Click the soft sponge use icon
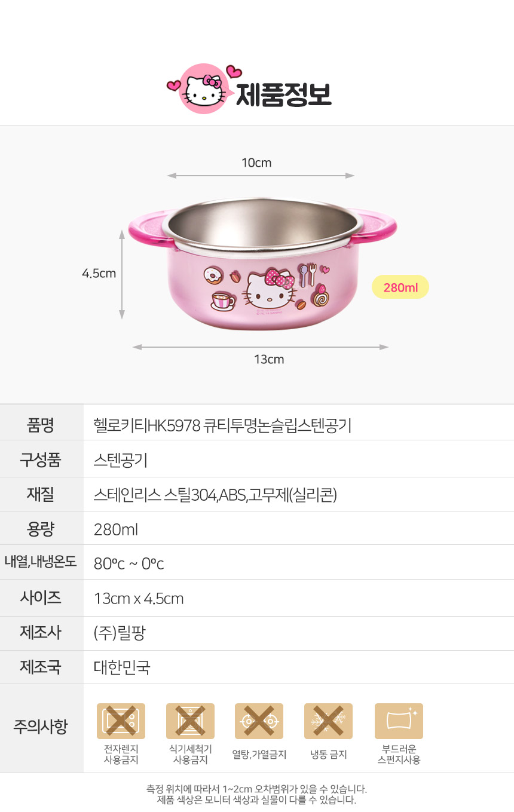The width and height of the screenshot is (514, 812). tap(399, 721)
